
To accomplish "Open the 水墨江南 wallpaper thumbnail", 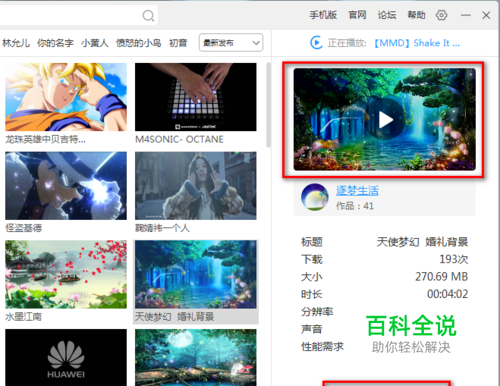I will pos(66,274).
